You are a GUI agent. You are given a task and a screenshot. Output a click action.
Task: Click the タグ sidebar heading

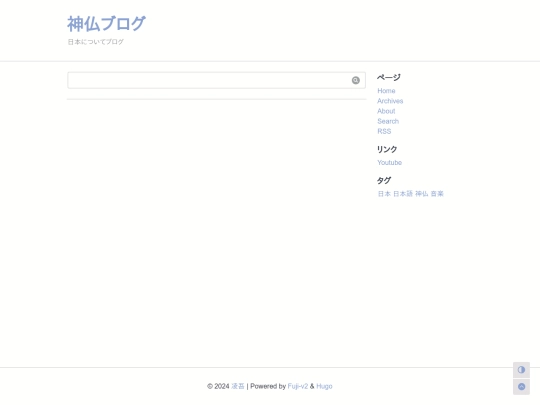click(x=384, y=180)
